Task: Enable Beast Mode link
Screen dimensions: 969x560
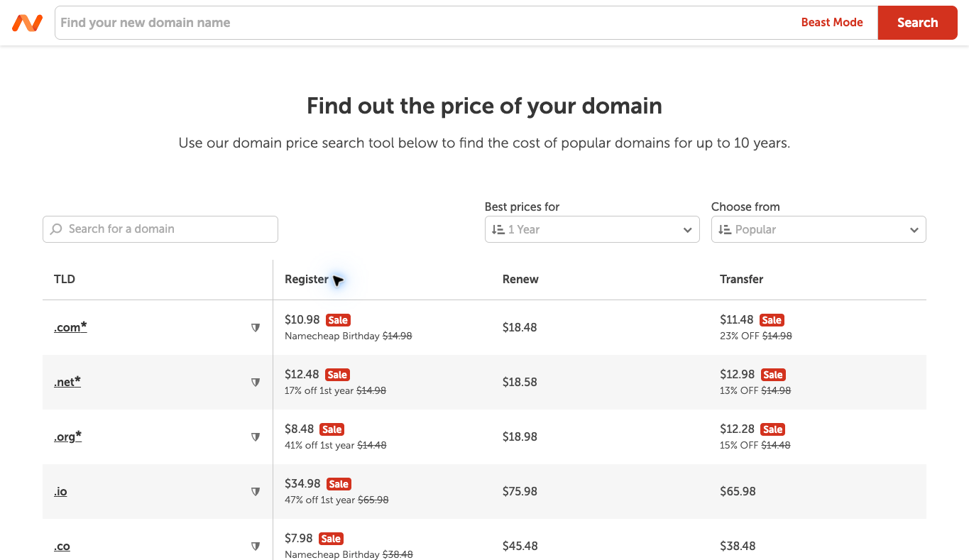Action: [832, 23]
